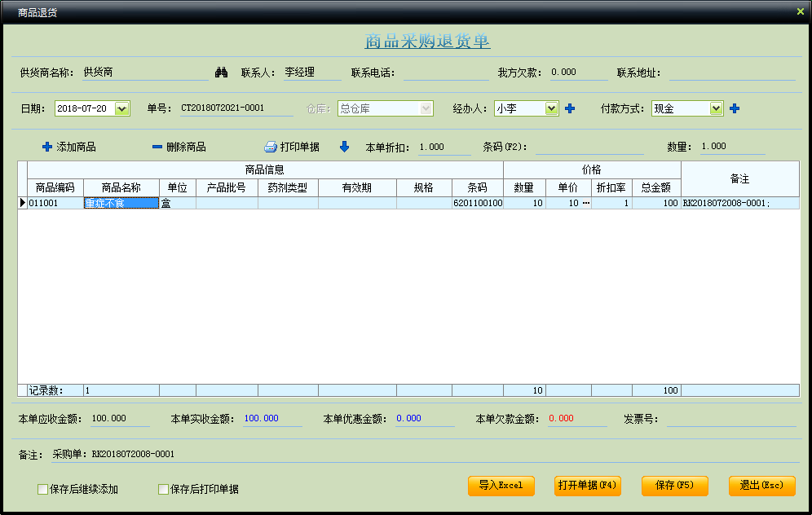Click the 本单折扣 input field

click(x=445, y=147)
